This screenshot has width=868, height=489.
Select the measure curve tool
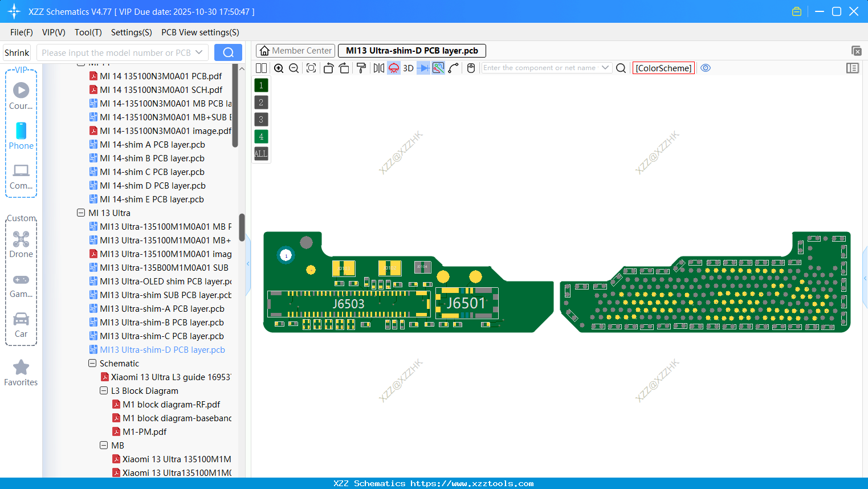click(452, 68)
